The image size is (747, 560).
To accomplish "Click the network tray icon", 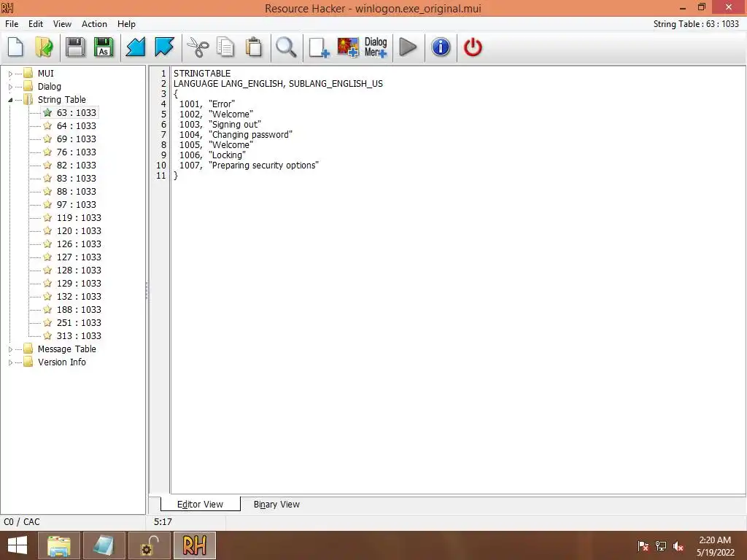I will click(661, 546).
